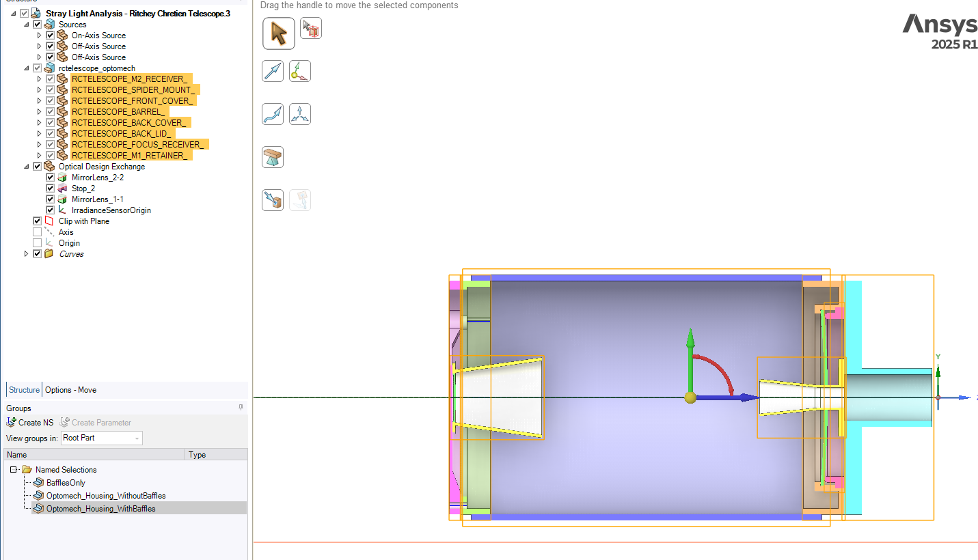Image resolution: width=978 pixels, height=560 pixels.
Task: Click the rctelescope_optomech assembly icon
Action: pos(49,68)
